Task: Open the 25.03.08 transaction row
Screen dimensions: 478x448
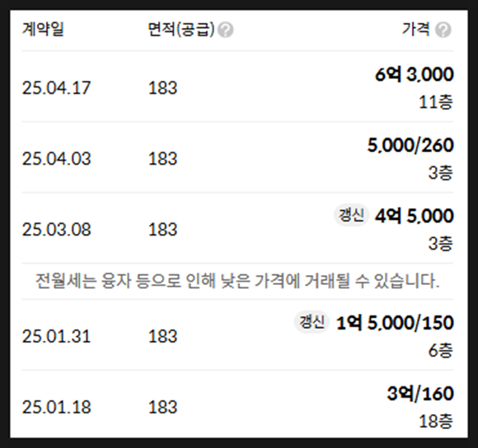Action: (x=237, y=228)
